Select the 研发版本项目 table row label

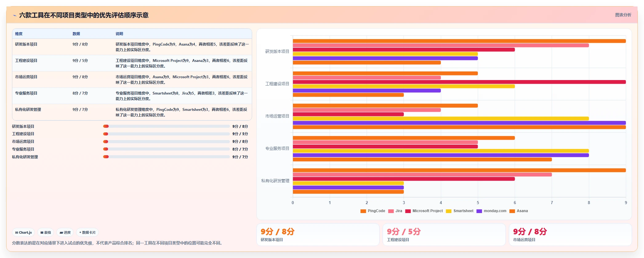[x=26, y=44]
